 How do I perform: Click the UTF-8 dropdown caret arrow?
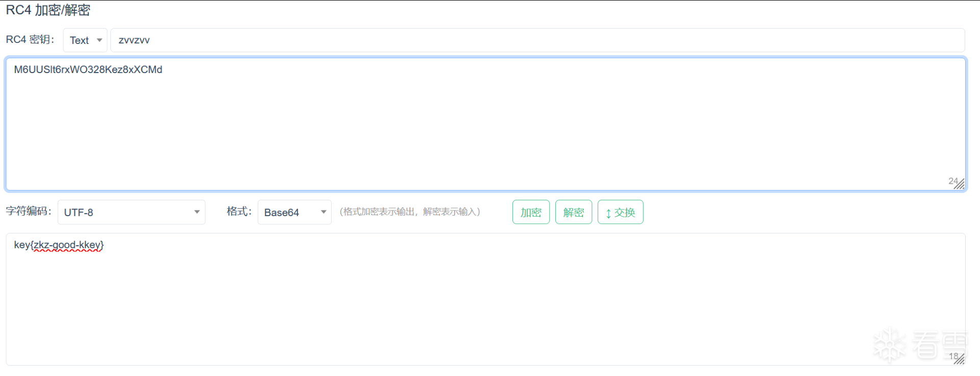197,212
